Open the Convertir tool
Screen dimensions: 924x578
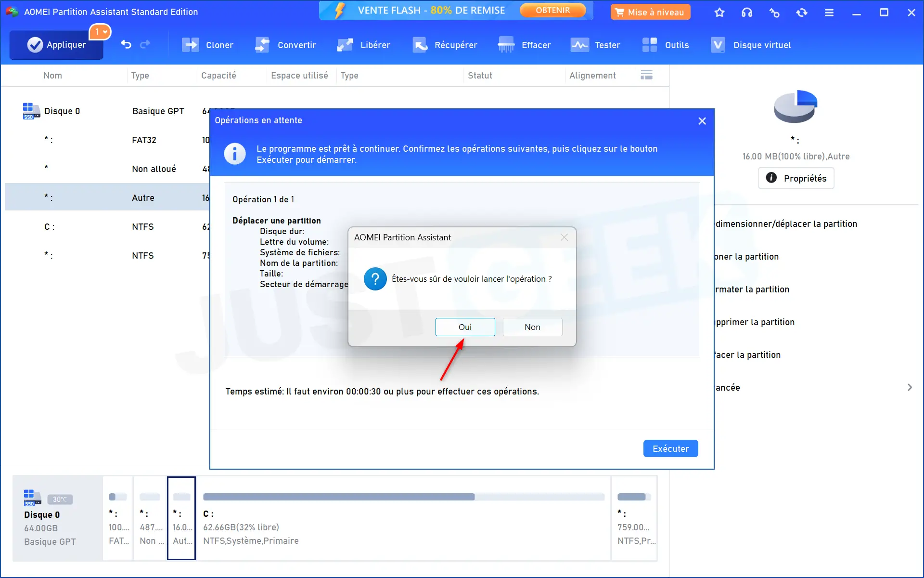285,45
